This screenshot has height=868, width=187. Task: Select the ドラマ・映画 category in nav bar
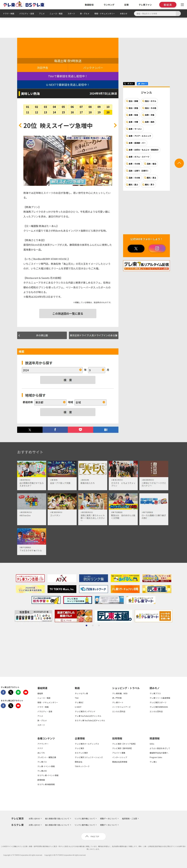click(x=8, y=14)
